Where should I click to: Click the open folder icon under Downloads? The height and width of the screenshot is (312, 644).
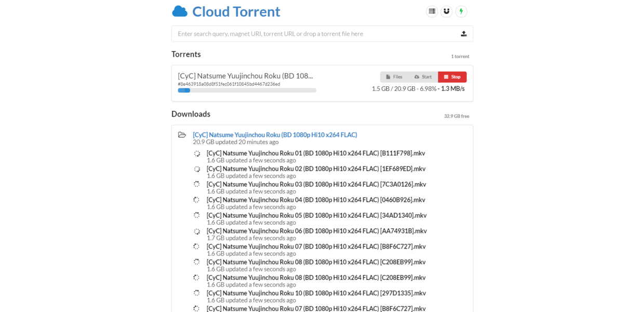(182, 135)
